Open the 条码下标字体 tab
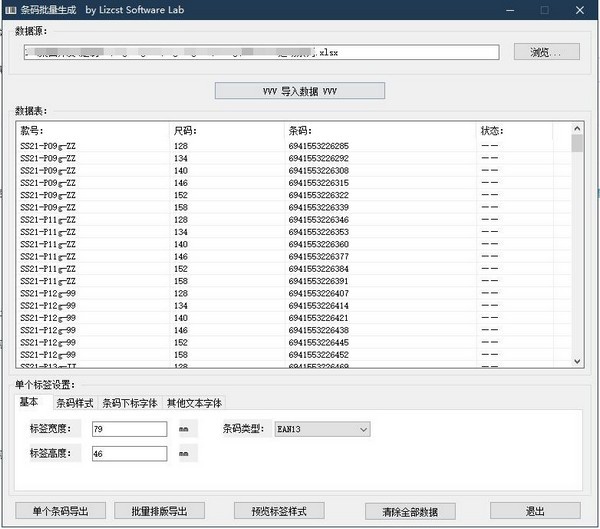This screenshot has height=529, width=600. [x=129, y=403]
